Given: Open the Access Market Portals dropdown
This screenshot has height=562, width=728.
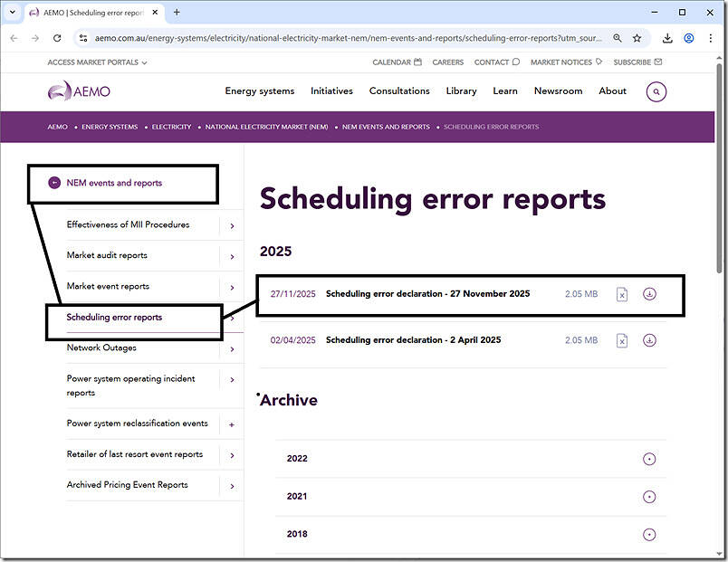Looking at the screenshot, I should click(x=92, y=62).
